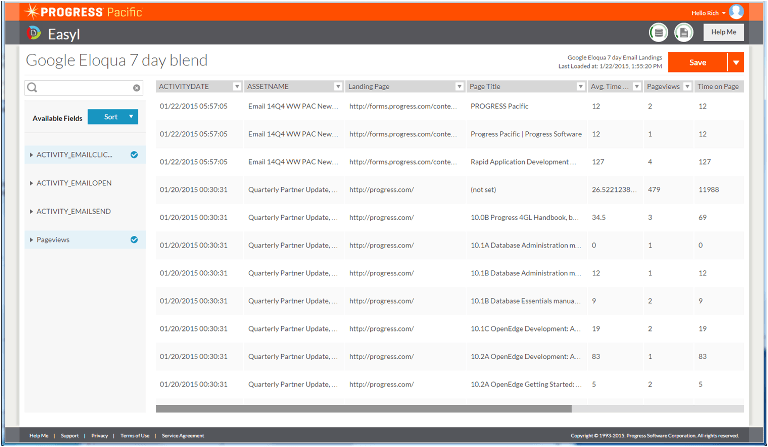Open the ACTIVITYDATE column filter dropdown
The width and height of the screenshot is (768, 447).
(x=237, y=86)
